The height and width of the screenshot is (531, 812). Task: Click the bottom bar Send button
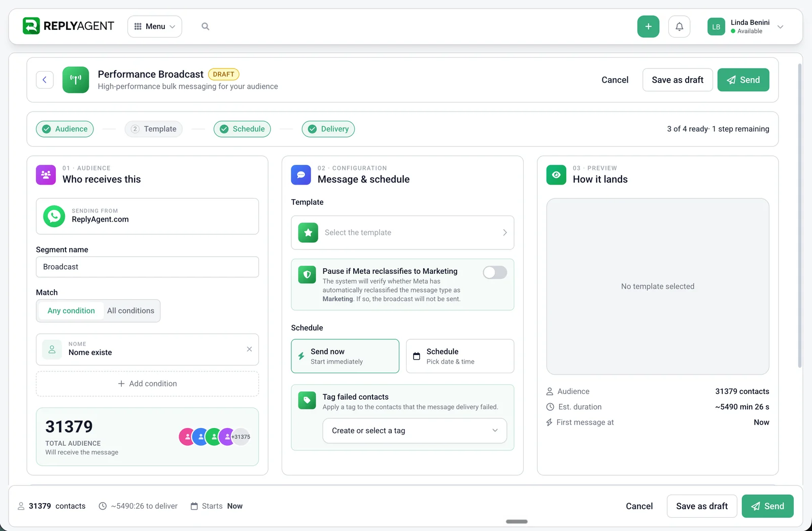[x=767, y=506]
